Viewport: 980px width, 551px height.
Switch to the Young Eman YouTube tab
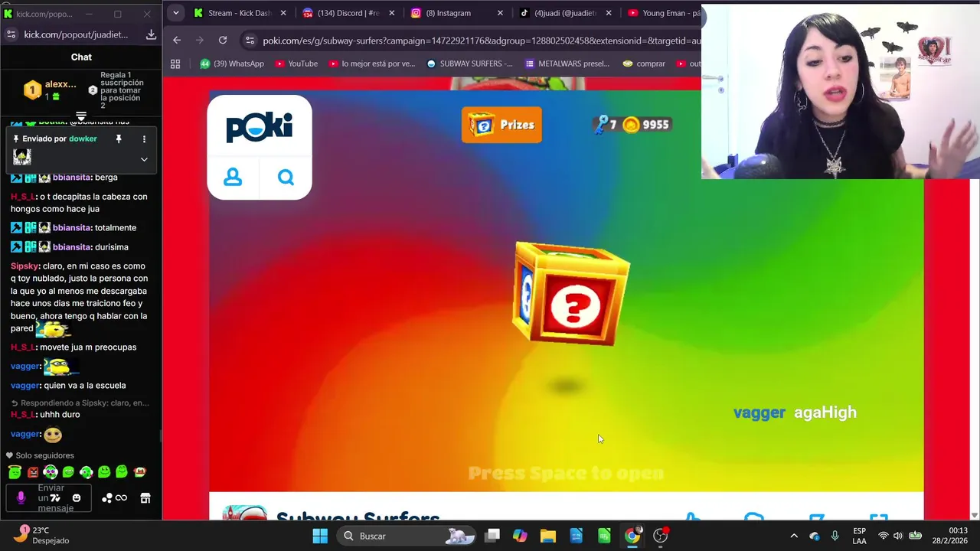663,13
